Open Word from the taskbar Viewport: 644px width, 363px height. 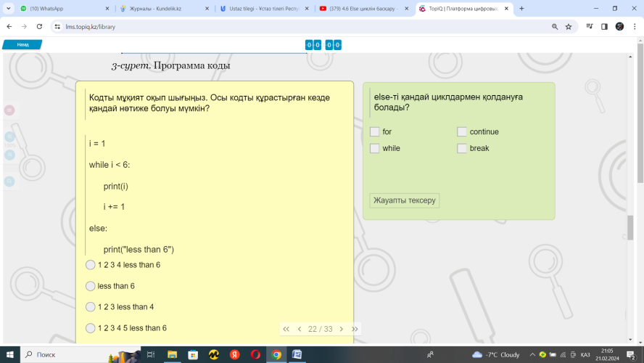point(297,354)
